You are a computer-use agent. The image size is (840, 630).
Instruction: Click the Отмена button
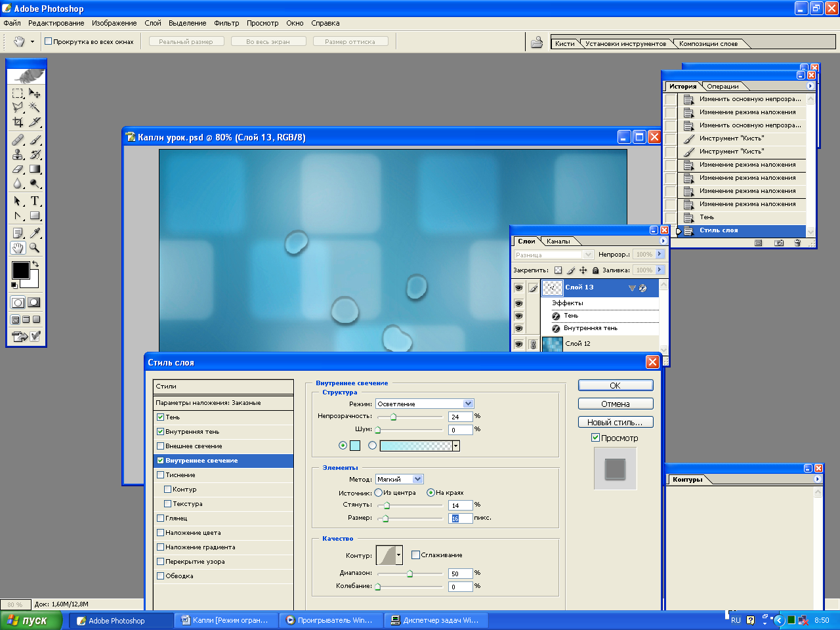(x=616, y=404)
